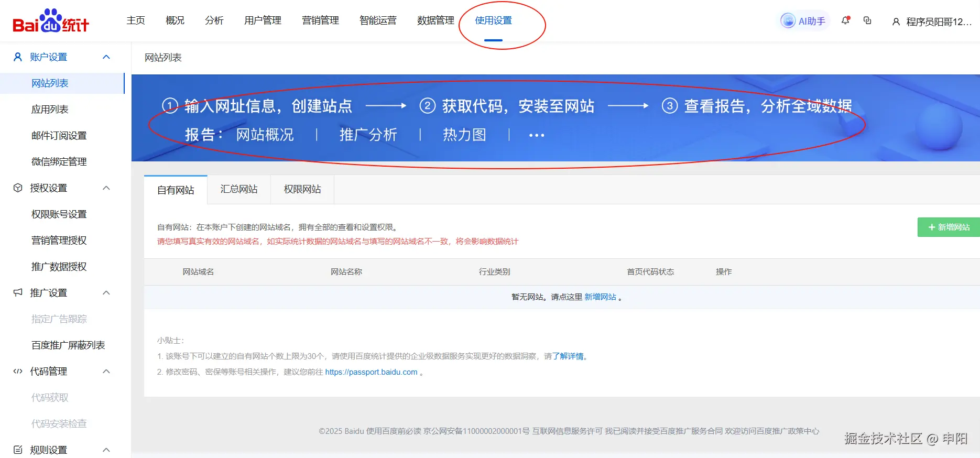Click the 授权设置 cube icon

(x=18, y=188)
